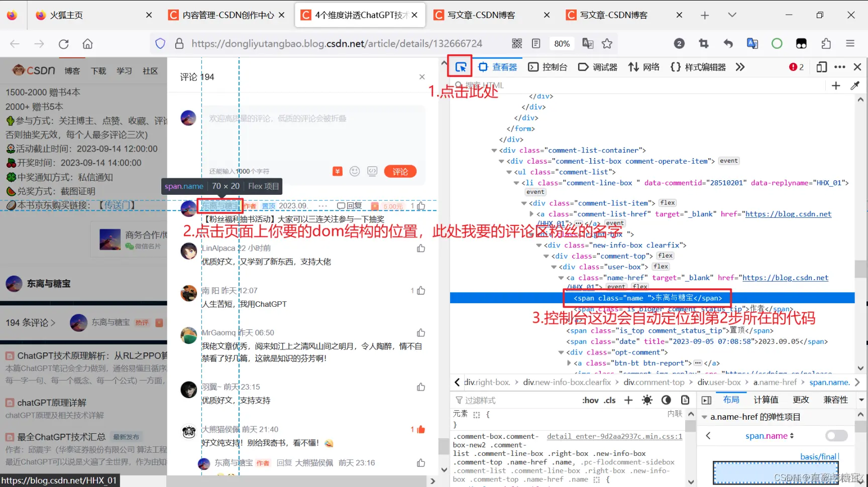Add a new CSS rule with the plus icon
The image size is (868, 487).
click(x=628, y=400)
